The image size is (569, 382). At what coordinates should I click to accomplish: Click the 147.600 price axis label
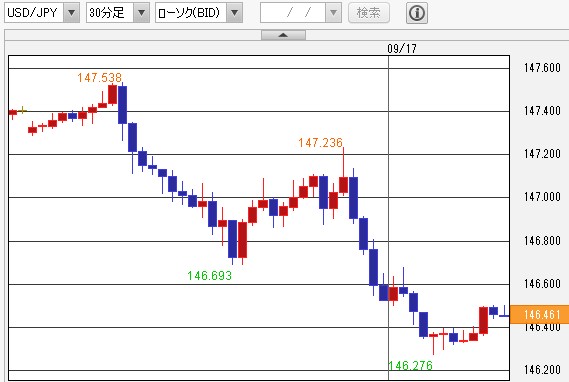(x=542, y=67)
